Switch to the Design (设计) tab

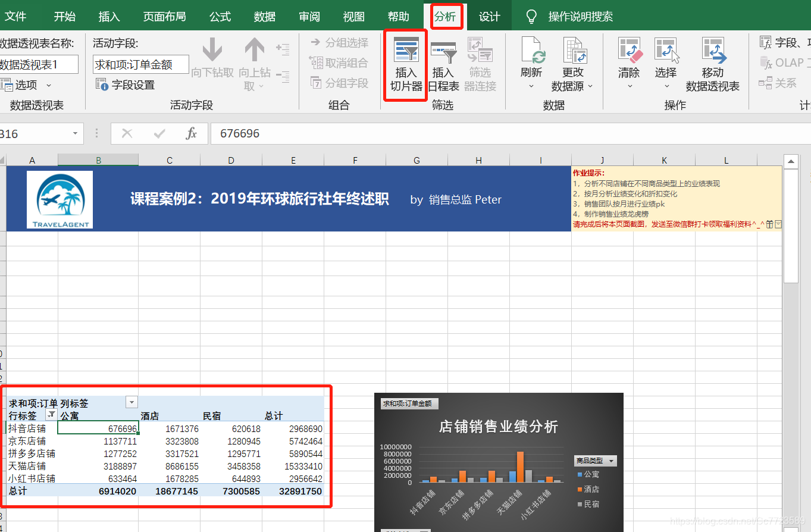coord(489,16)
